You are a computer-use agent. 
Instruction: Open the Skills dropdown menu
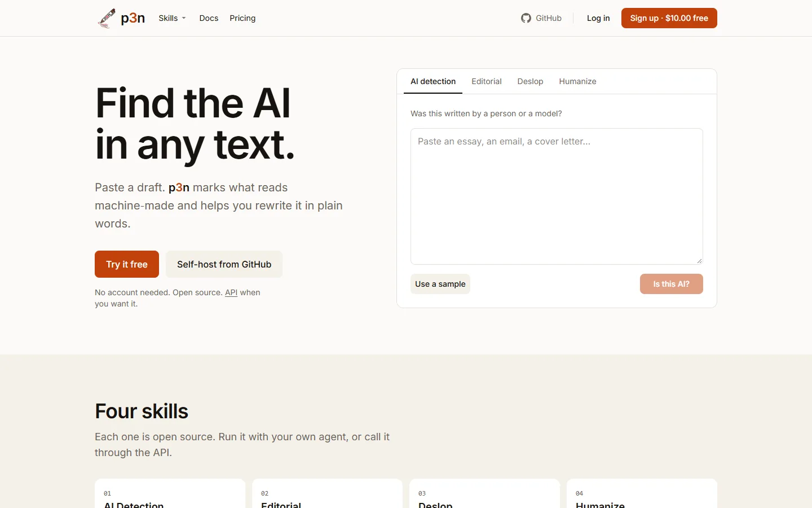[x=172, y=18]
